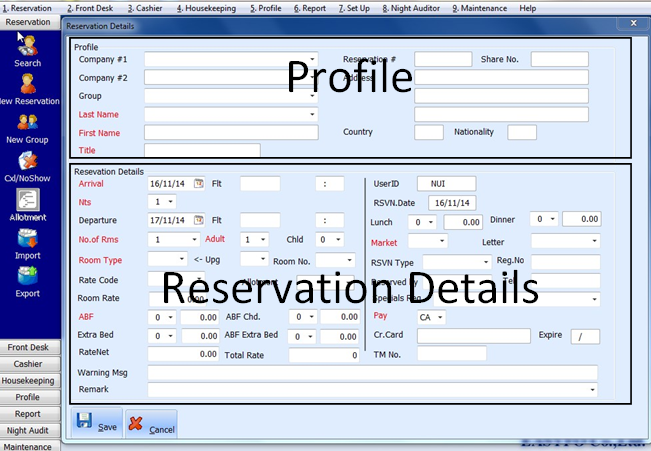Viewport: 651px width, 451px height.
Task: Open the 1. Reservation menu
Action: tap(27, 8)
